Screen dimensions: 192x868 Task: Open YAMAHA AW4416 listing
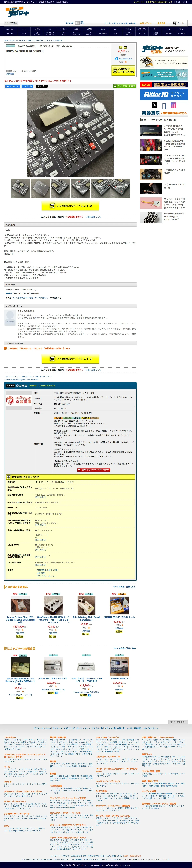tap(119, 679)
